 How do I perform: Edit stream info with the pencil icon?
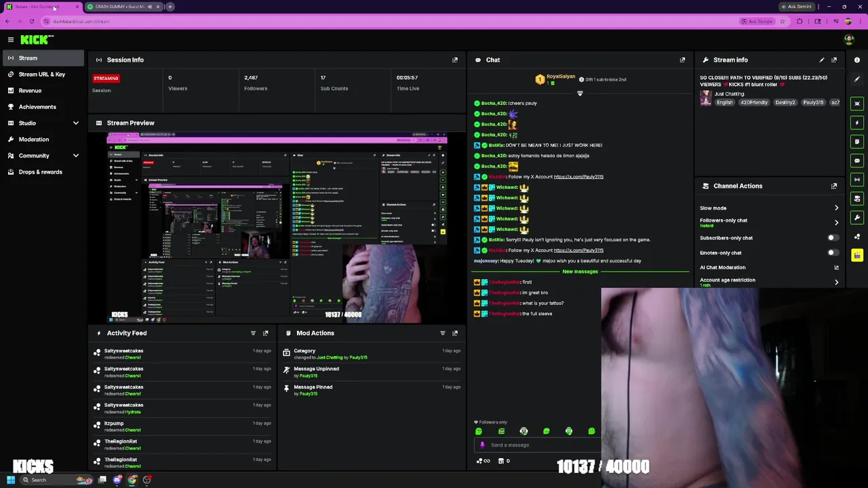pos(822,60)
